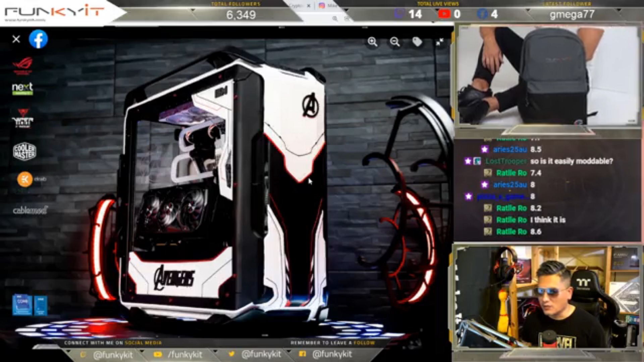
Task: Click the Cooler Master logo in the sponsor sidebar
Action: click(x=24, y=151)
